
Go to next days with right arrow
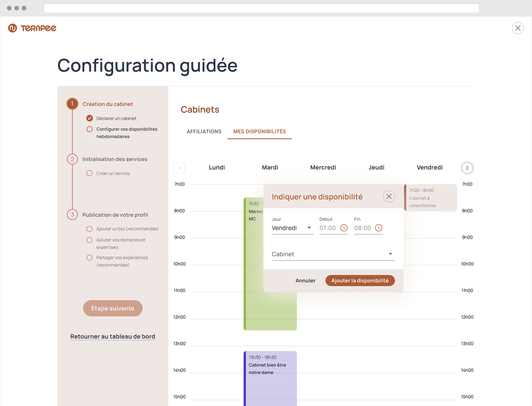click(467, 168)
